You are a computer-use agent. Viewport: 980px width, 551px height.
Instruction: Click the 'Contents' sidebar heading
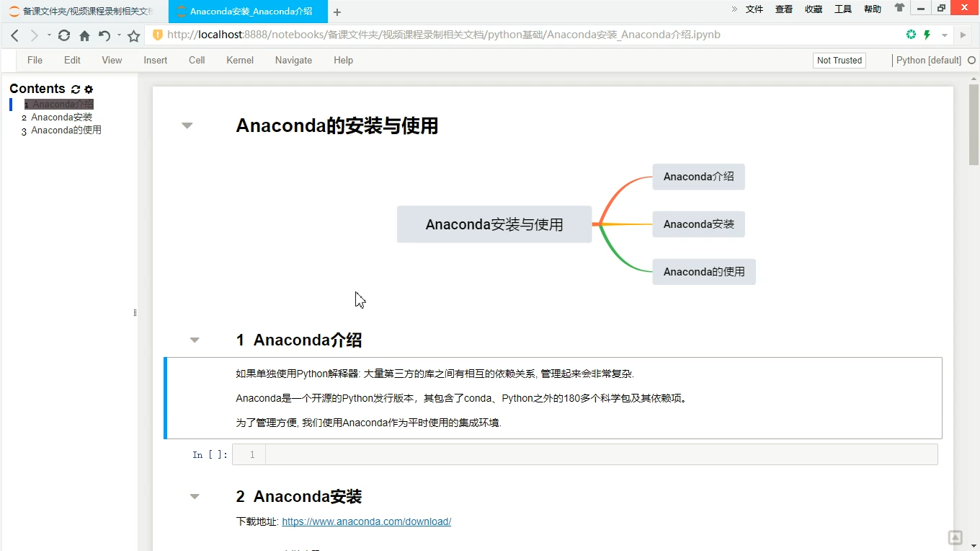point(37,89)
